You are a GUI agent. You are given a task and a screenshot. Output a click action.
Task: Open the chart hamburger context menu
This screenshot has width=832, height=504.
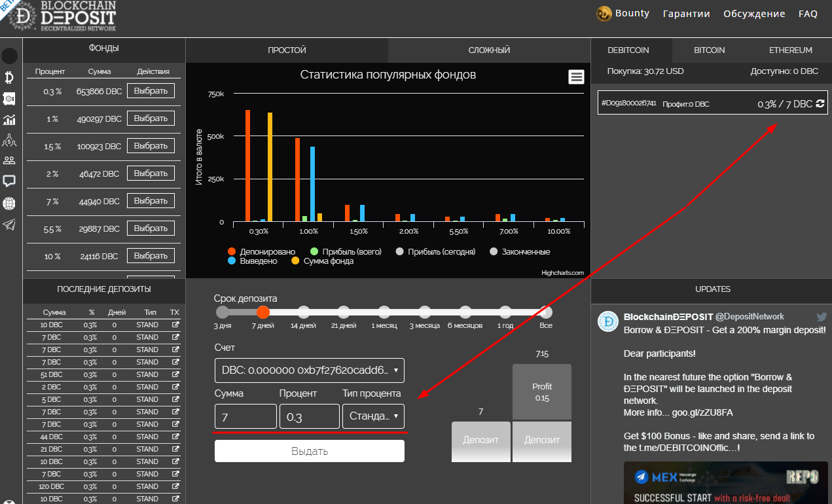click(x=576, y=77)
